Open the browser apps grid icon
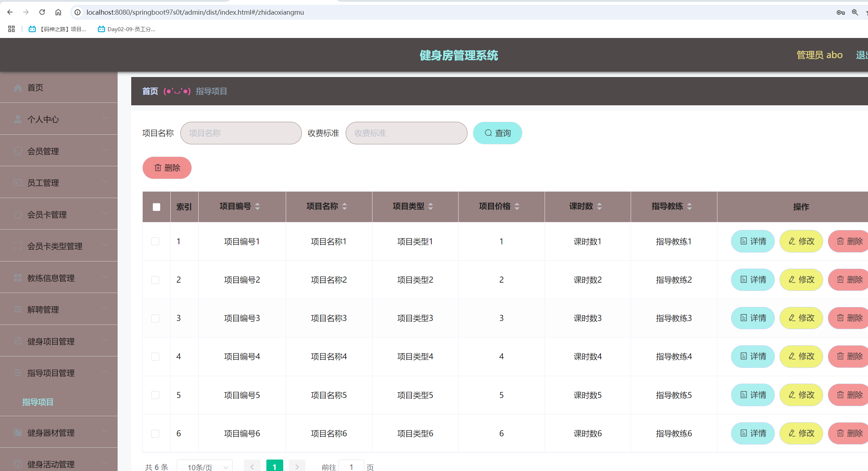The height and width of the screenshot is (471, 868). click(x=11, y=29)
